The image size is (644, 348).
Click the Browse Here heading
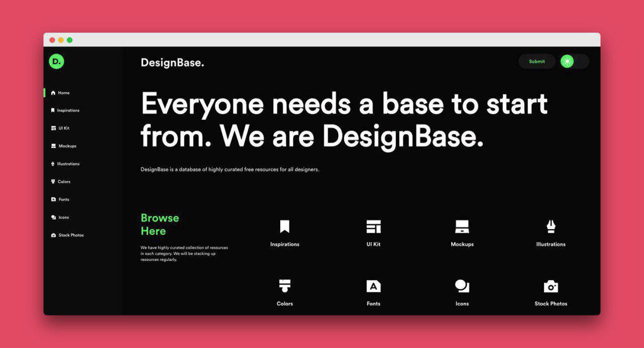point(160,225)
